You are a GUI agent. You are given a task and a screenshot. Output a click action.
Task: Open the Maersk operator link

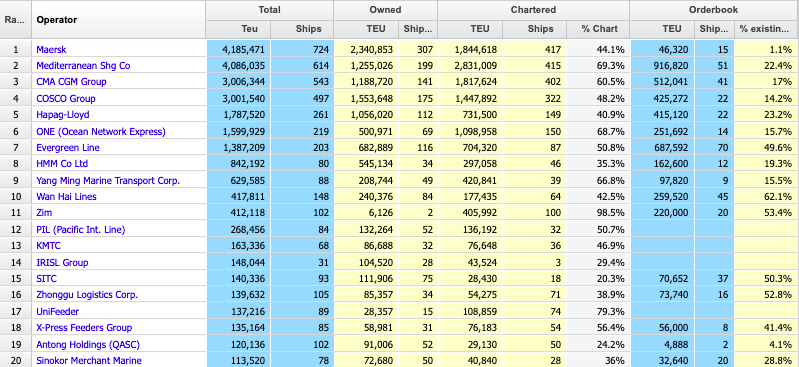(51, 49)
